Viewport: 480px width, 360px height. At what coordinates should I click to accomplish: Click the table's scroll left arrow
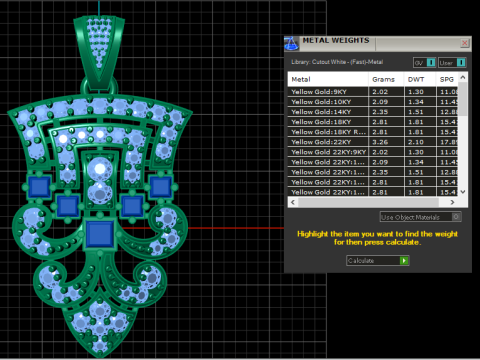click(x=293, y=202)
